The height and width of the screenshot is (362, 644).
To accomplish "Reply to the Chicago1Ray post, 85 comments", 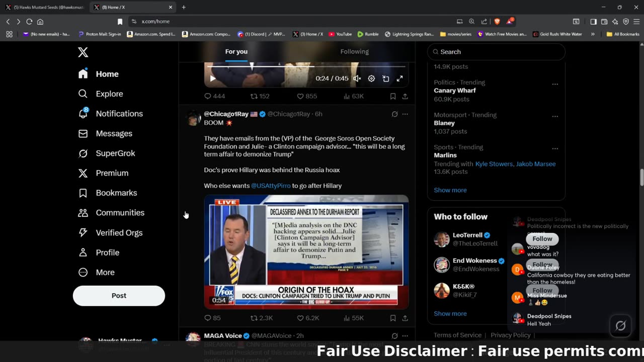I will click(212, 318).
